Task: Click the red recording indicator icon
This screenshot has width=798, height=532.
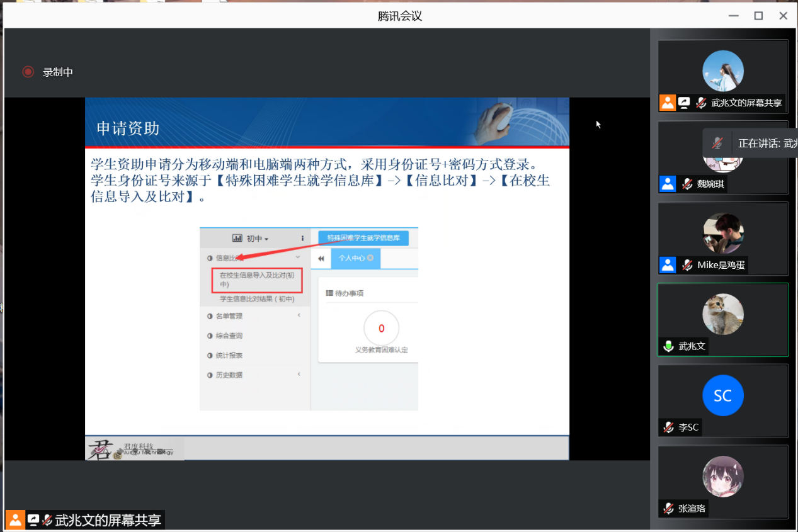Action: click(x=28, y=72)
